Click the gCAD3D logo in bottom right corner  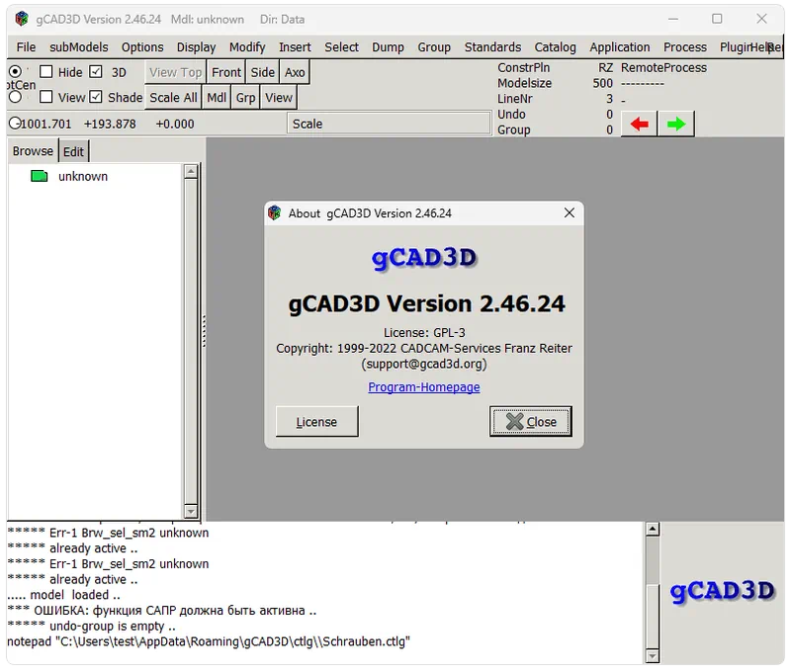(x=722, y=591)
